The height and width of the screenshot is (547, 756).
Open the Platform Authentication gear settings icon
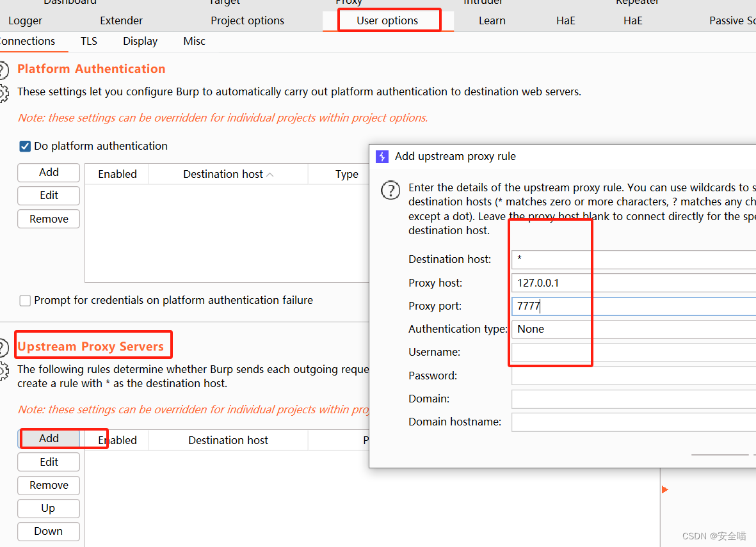pos(3,93)
